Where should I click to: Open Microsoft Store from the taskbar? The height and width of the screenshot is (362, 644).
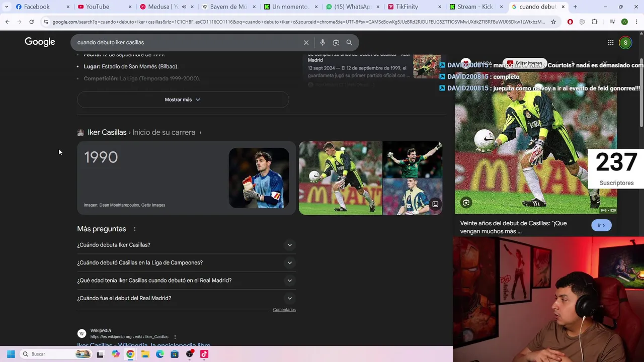[x=175, y=354]
